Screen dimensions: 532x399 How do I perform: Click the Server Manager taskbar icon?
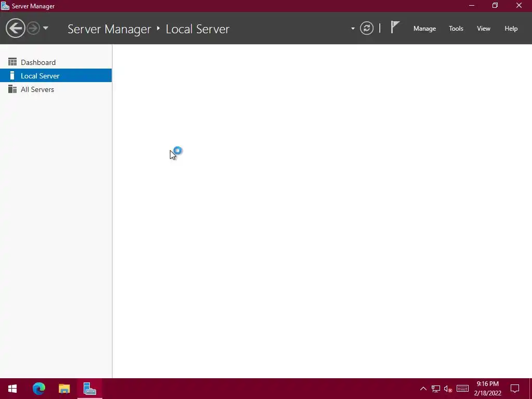[x=89, y=389]
